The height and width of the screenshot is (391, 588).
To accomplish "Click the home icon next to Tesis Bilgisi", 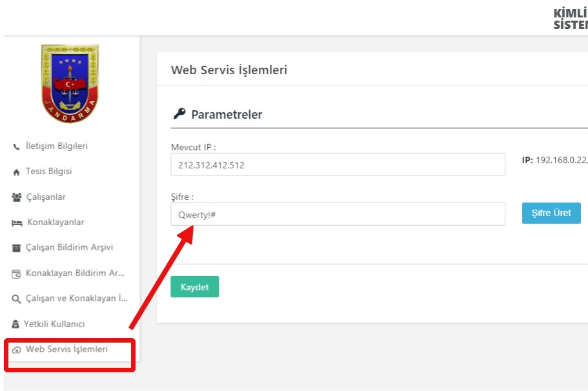I will point(16,172).
